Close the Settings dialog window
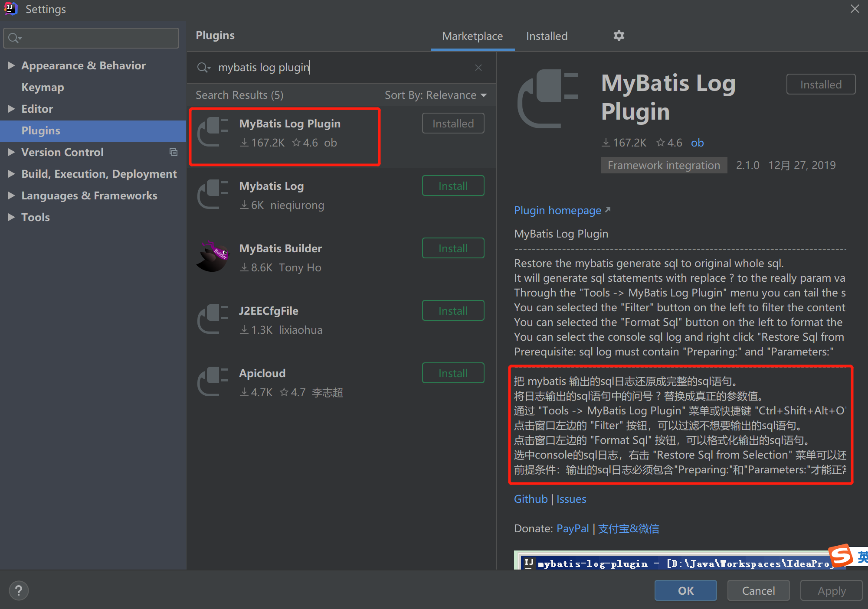The width and height of the screenshot is (868, 609). coord(855,9)
